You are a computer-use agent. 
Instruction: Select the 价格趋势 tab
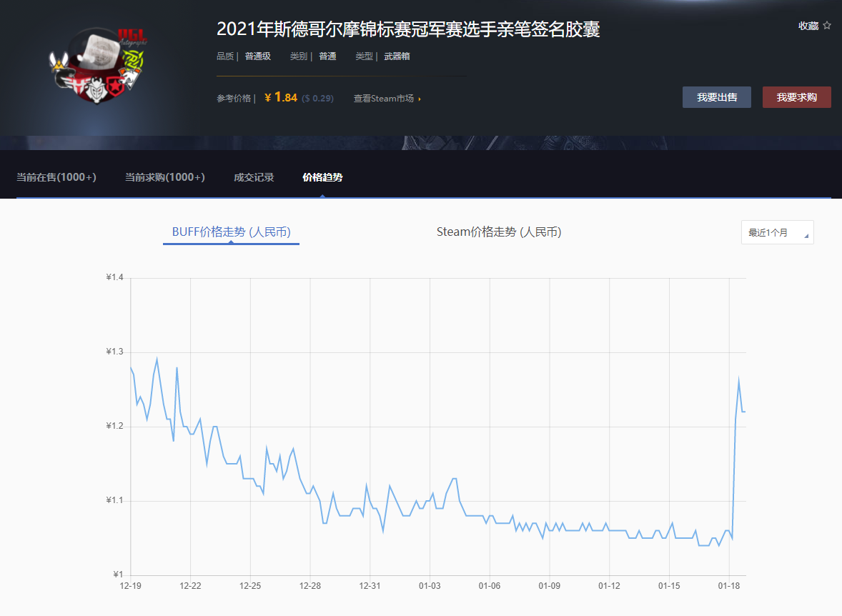click(x=322, y=177)
